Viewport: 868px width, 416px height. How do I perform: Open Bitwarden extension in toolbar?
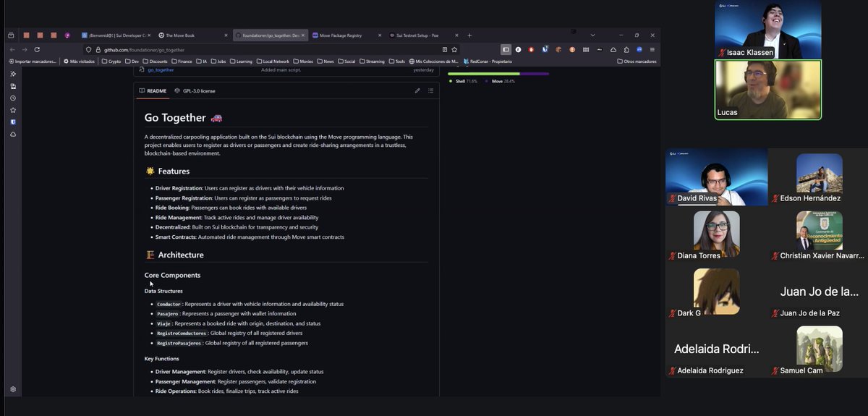pyautogui.click(x=545, y=49)
